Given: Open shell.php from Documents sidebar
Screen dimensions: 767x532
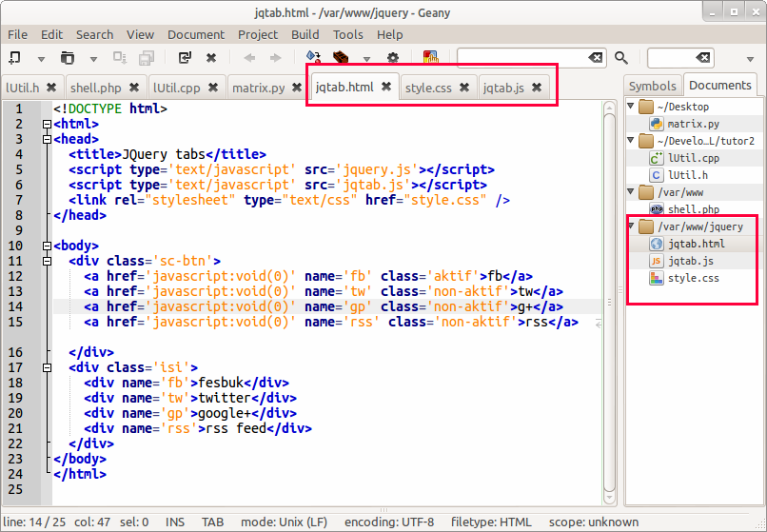Looking at the screenshot, I should click(694, 209).
